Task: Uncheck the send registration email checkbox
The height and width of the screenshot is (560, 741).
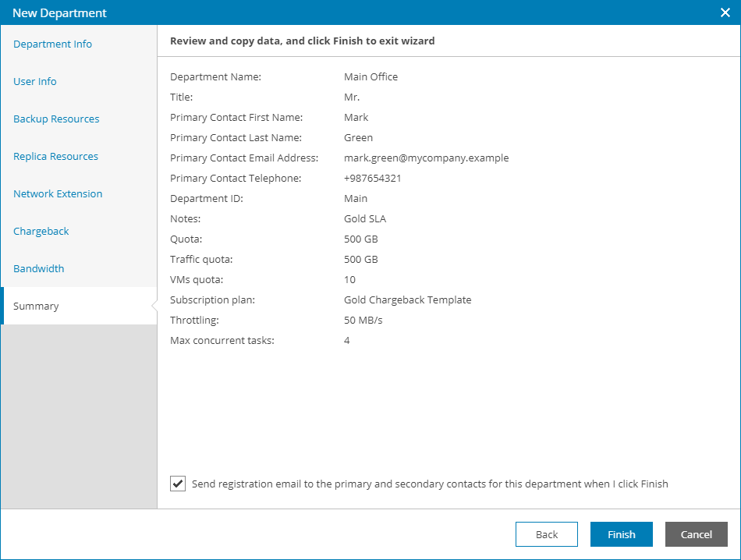Action: click(x=177, y=484)
